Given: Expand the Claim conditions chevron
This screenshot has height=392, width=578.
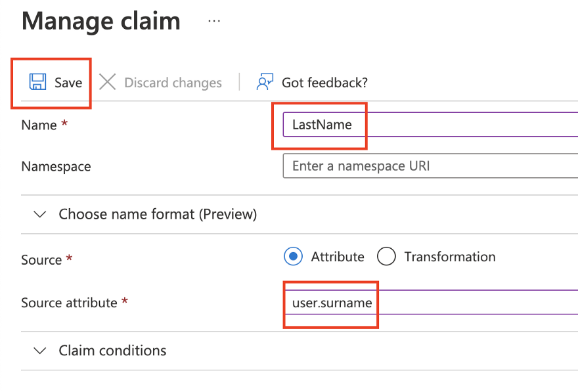Looking at the screenshot, I should point(40,351).
